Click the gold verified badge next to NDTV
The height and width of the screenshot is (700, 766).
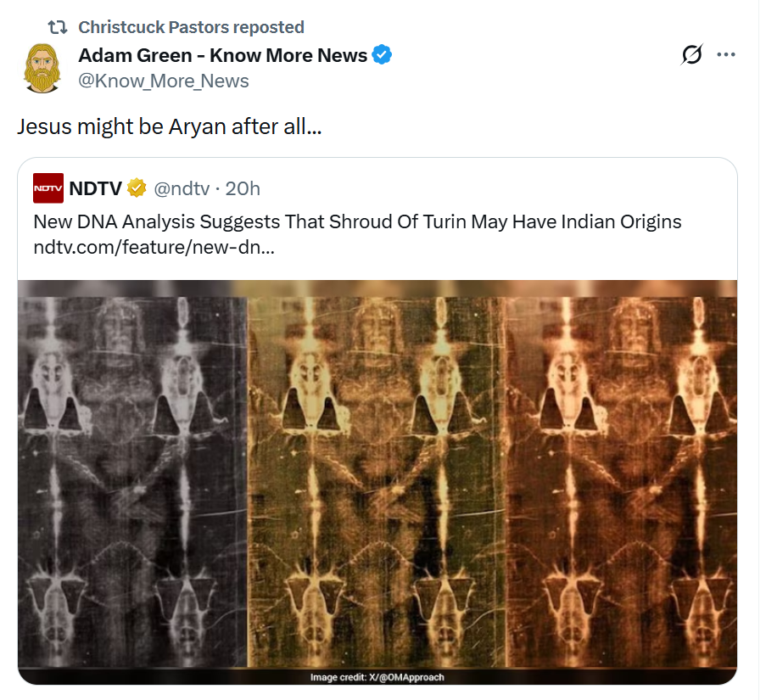(x=137, y=188)
